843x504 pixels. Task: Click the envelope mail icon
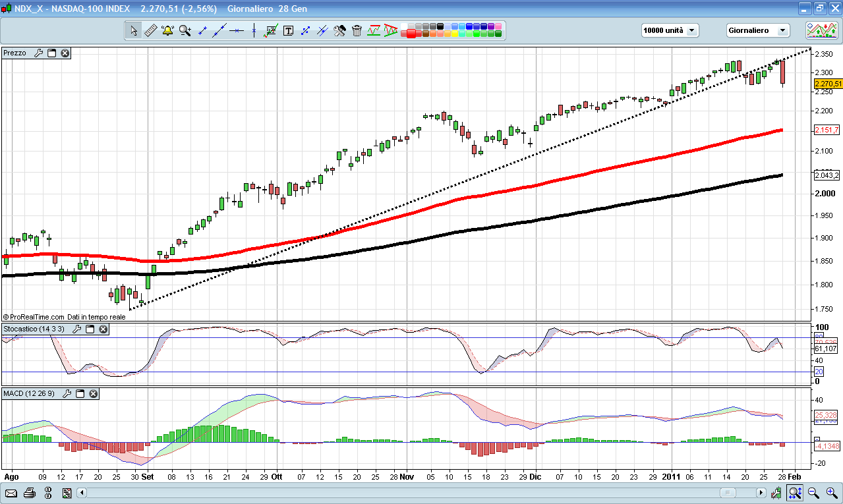11,493
